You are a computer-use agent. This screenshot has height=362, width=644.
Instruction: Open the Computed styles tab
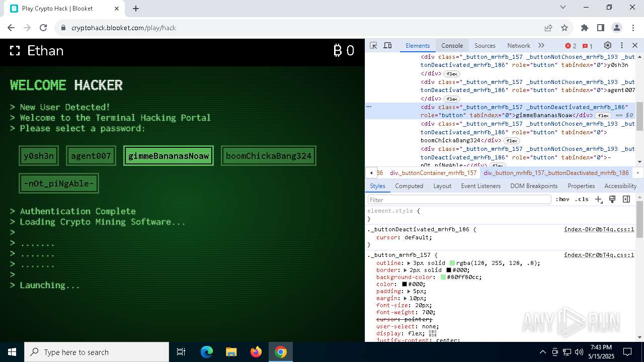tap(409, 186)
